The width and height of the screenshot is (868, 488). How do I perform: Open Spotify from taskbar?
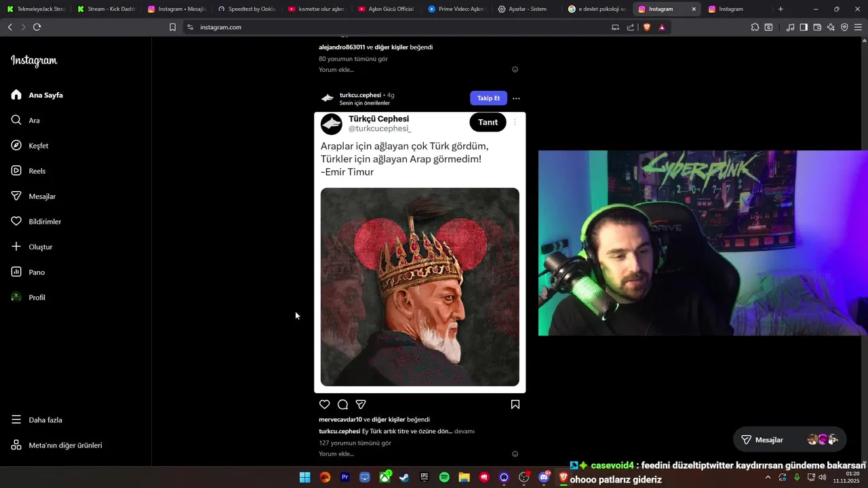coord(444,477)
